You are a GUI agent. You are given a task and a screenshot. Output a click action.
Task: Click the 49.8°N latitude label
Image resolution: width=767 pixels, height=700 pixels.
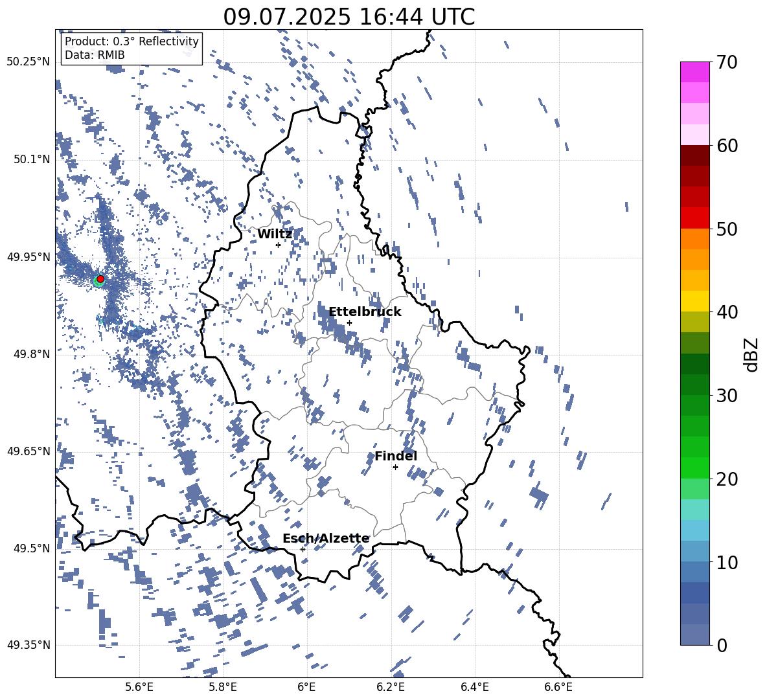pos(31,354)
